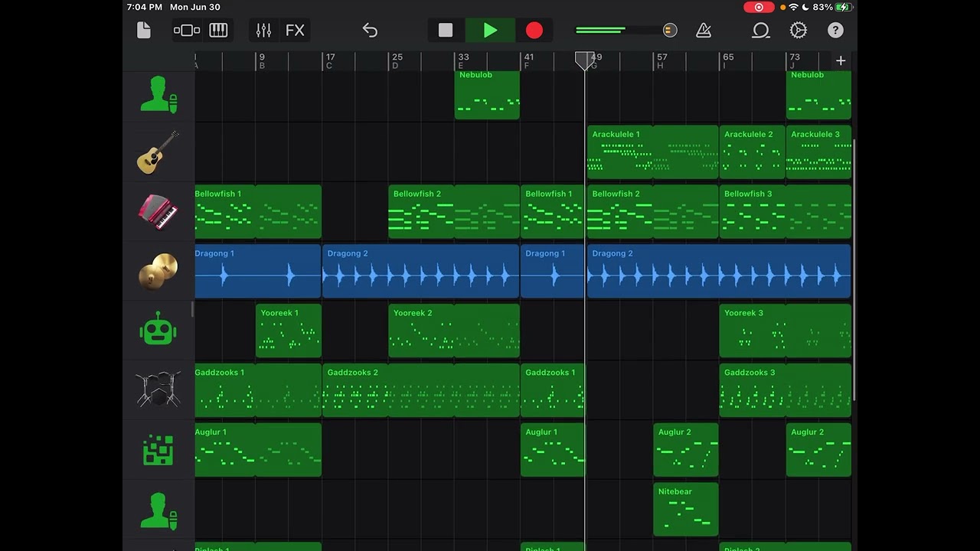This screenshot has width=980, height=551.
Task: Select the acoustic guitar track icon
Action: coord(158,152)
